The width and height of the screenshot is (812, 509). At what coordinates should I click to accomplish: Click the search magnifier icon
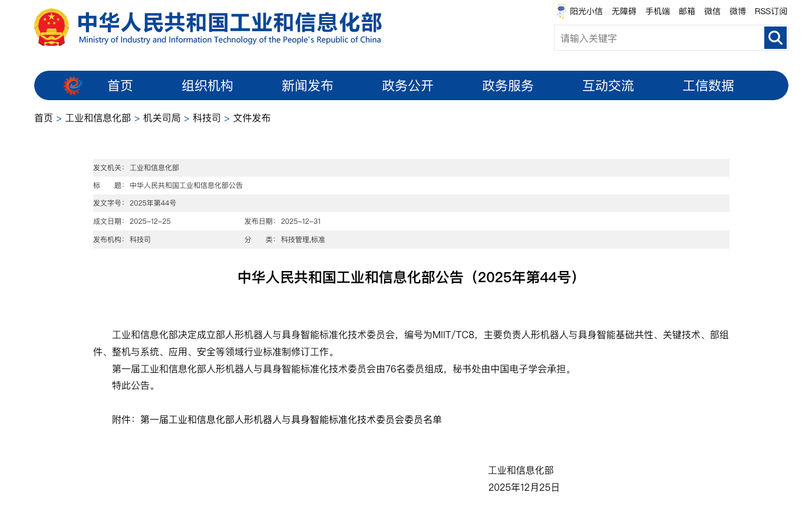click(775, 38)
